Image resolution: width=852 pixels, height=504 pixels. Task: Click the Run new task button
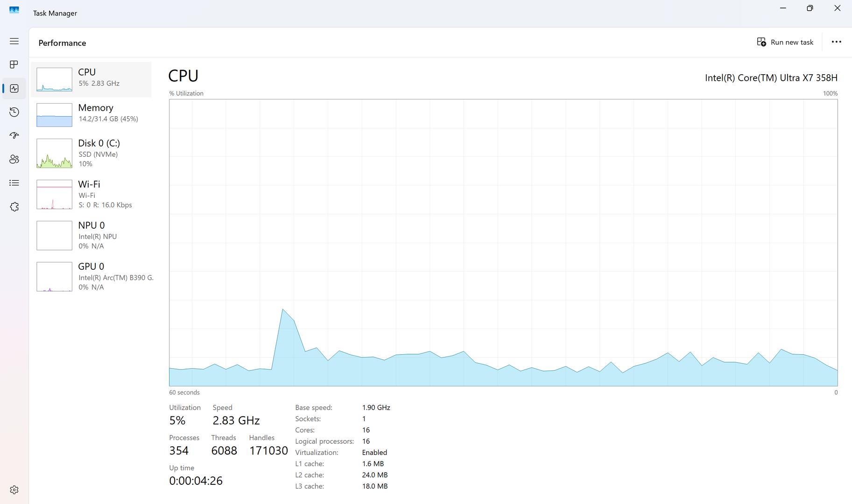coord(785,42)
